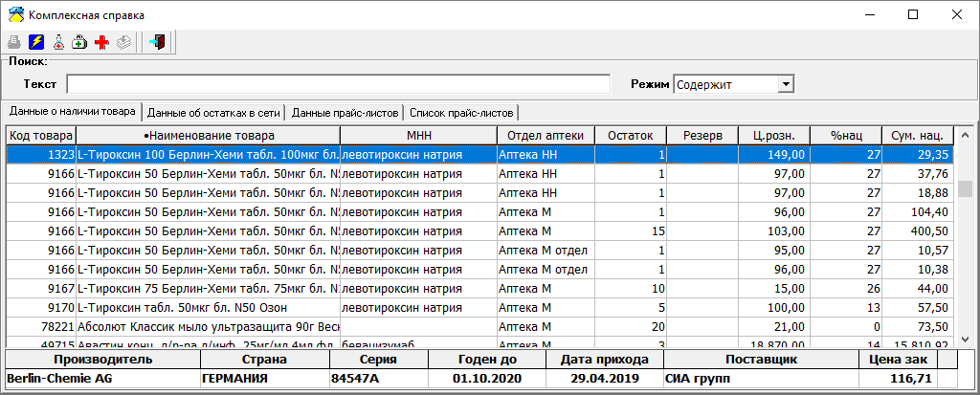Click the Ц.розн. column header
Viewport: 980px width, 395px height.
pyautogui.click(x=773, y=136)
